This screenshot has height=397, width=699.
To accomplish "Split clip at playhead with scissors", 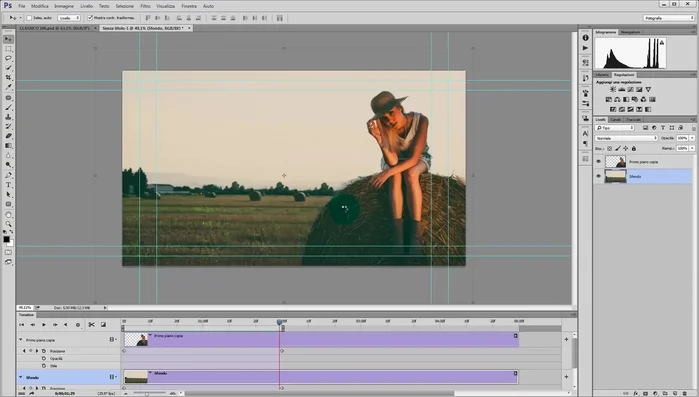I will pyautogui.click(x=91, y=324).
